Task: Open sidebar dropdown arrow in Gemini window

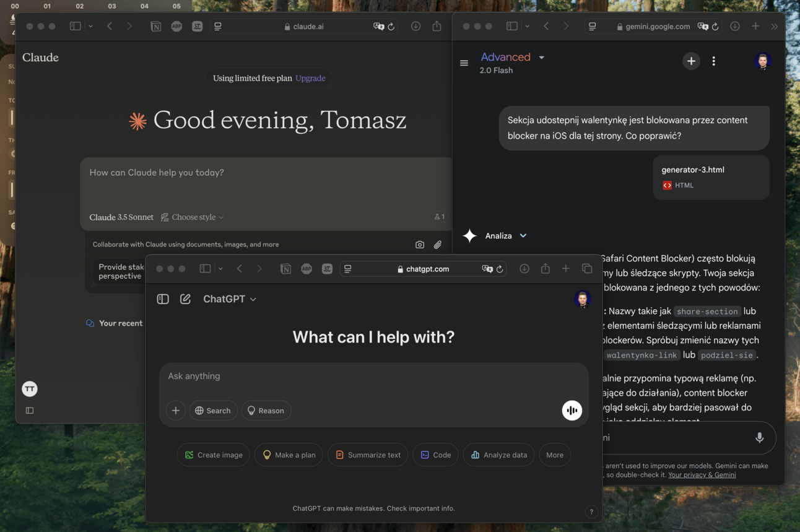Action: [x=527, y=27]
